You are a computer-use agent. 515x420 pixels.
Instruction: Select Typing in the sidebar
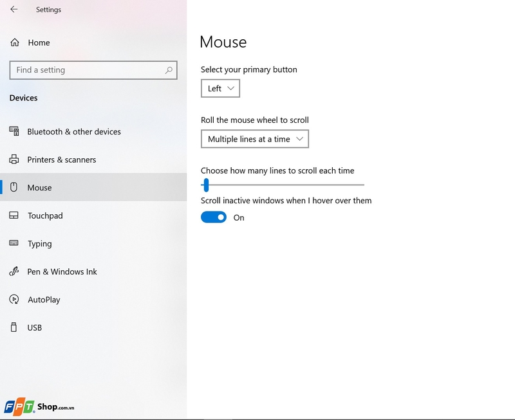[93, 244]
